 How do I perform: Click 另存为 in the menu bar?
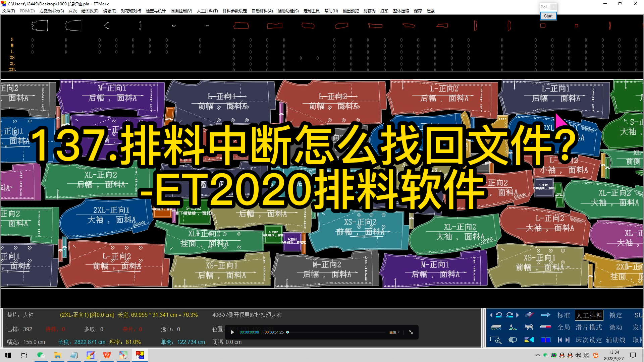(x=370, y=11)
